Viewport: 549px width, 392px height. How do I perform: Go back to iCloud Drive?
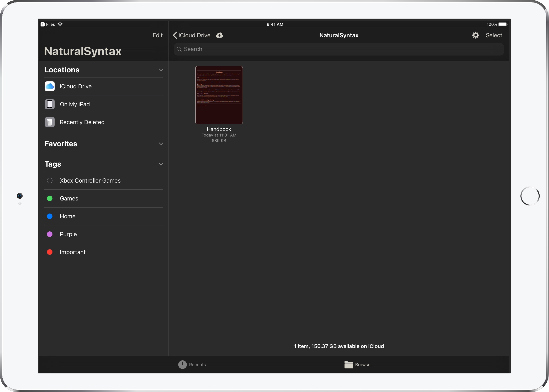click(192, 35)
